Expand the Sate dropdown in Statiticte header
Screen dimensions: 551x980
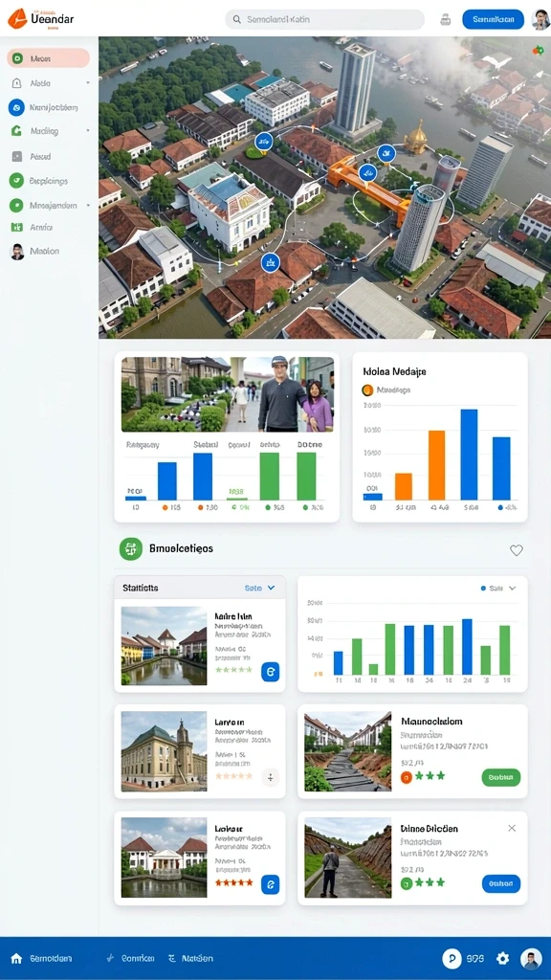pos(260,589)
